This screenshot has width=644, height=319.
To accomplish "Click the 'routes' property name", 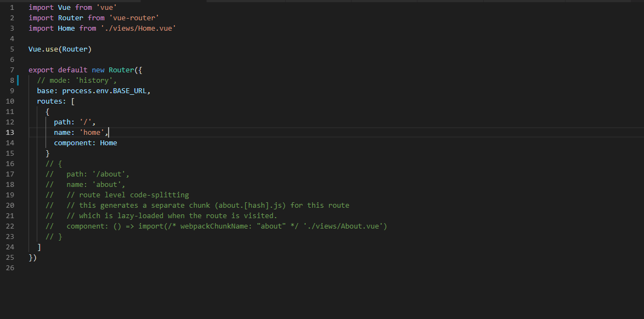I will tap(49, 101).
